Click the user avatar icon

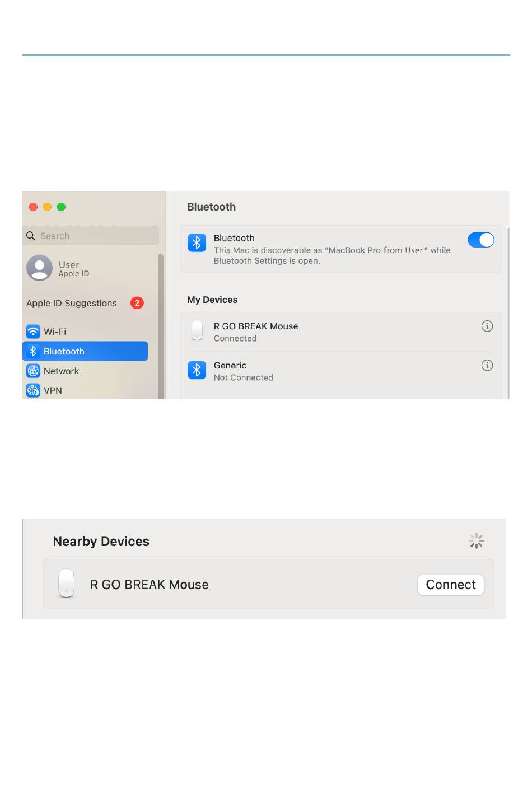(39, 268)
